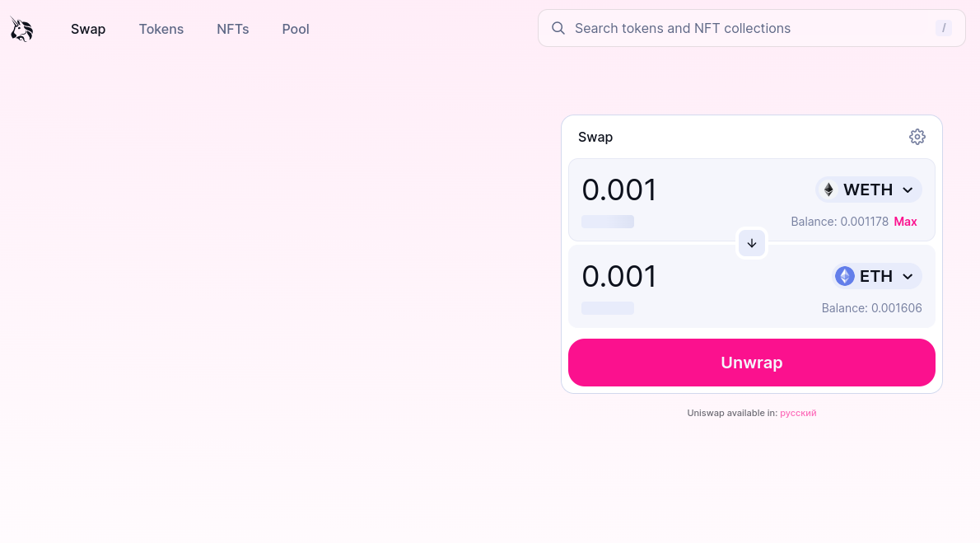This screenshot has height=543, width=980.
Task: Click the ETH token logo icon
Action: [845, 276]
